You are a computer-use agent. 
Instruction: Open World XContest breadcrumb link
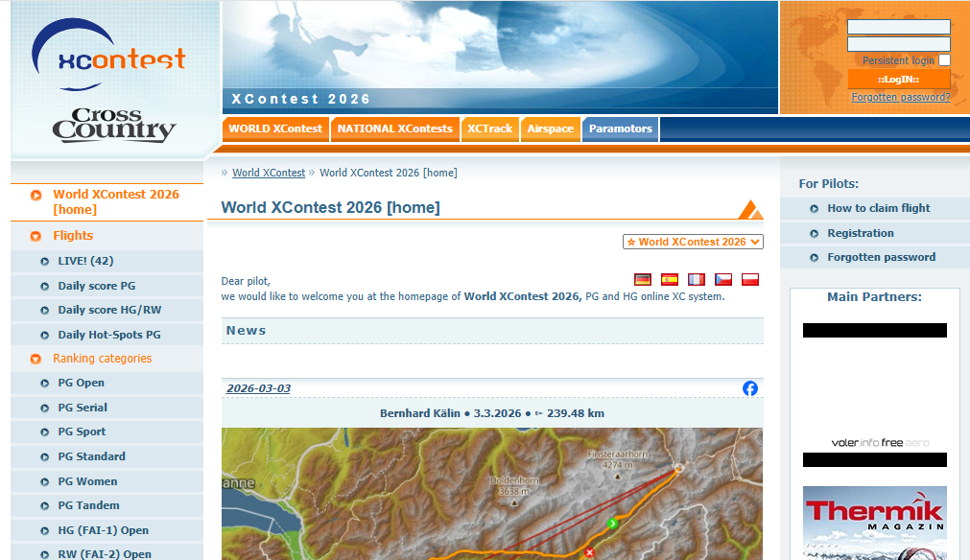(269, 173)
